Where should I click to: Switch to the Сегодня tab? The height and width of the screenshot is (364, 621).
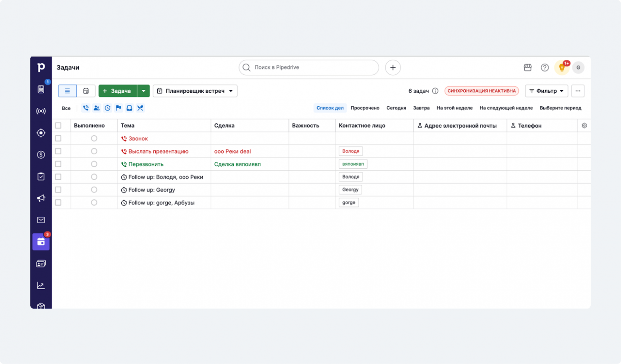click(x=396, y=108)
